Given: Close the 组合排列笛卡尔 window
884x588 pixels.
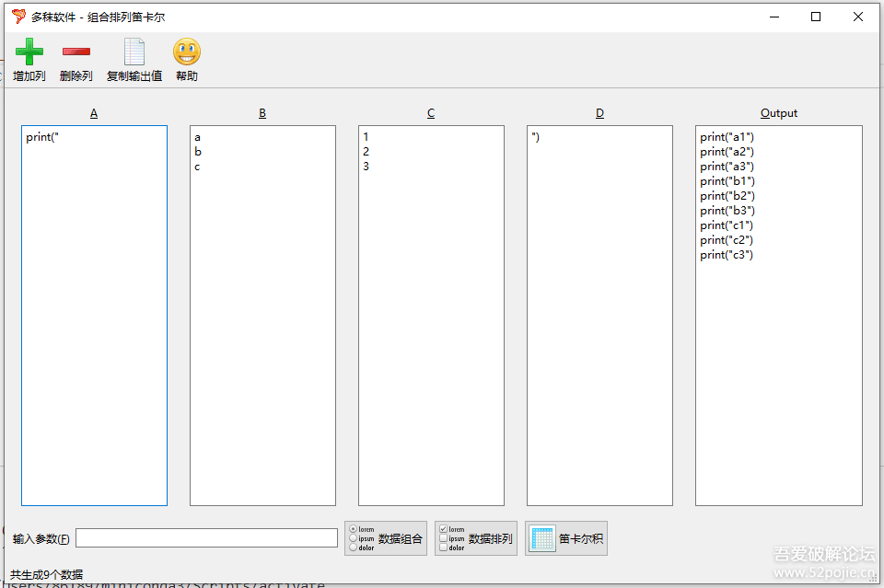Looking at the screenshot, I should point(858,17).
